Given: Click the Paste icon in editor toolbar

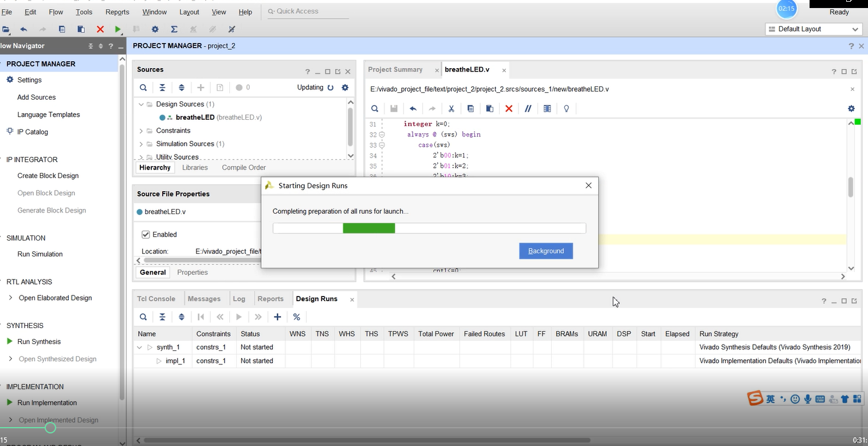Looking at the screenshot, I should (489, 108).
